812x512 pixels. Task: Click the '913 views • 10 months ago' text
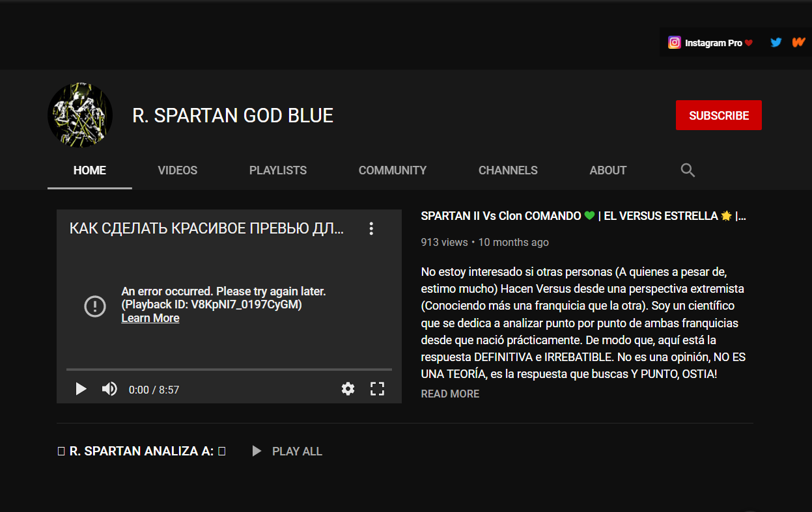click(485, 242)
